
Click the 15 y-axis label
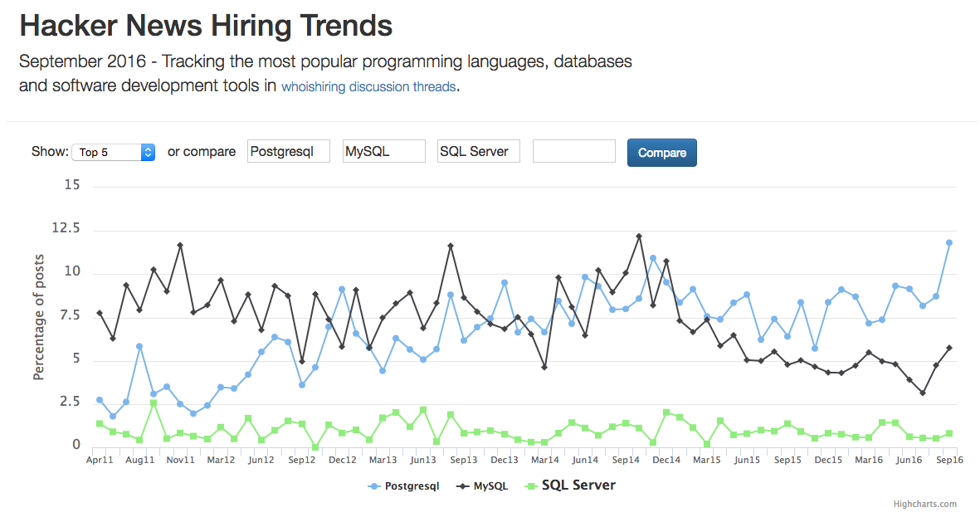72,184
